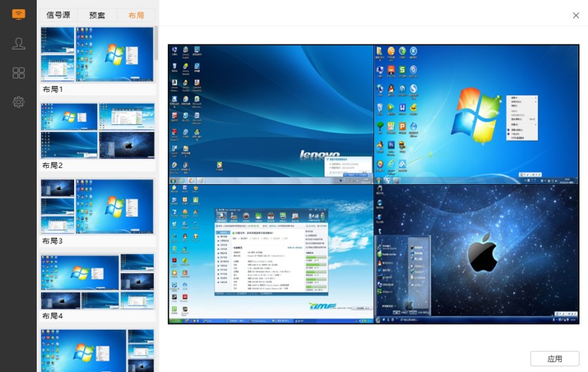Open settings gear icon in sidebar
This screenshot has height=372, width=588.
(18, 102)
